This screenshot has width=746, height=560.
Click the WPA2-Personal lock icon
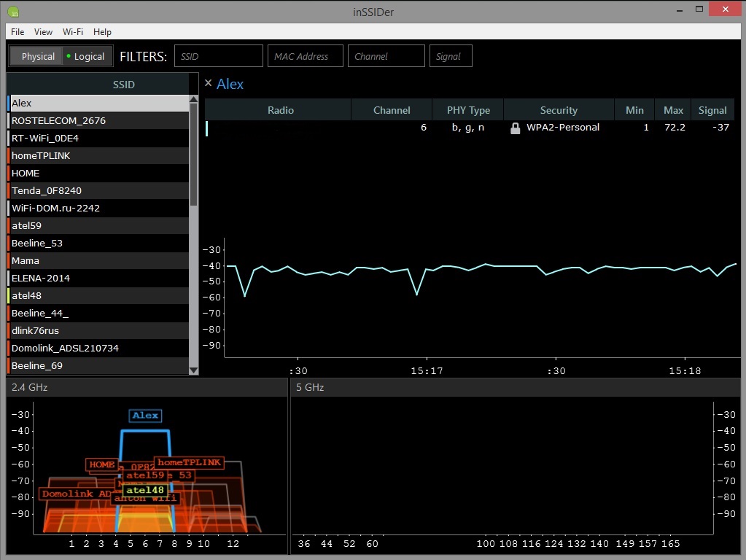tap(515, 128)
